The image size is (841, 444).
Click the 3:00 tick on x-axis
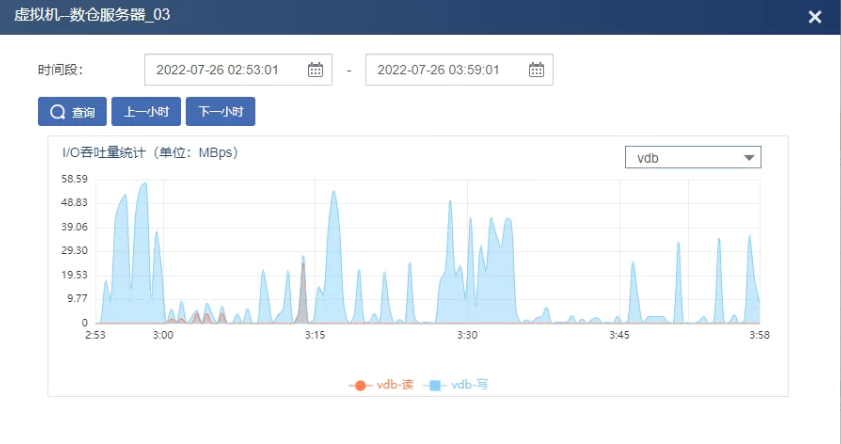163,336
